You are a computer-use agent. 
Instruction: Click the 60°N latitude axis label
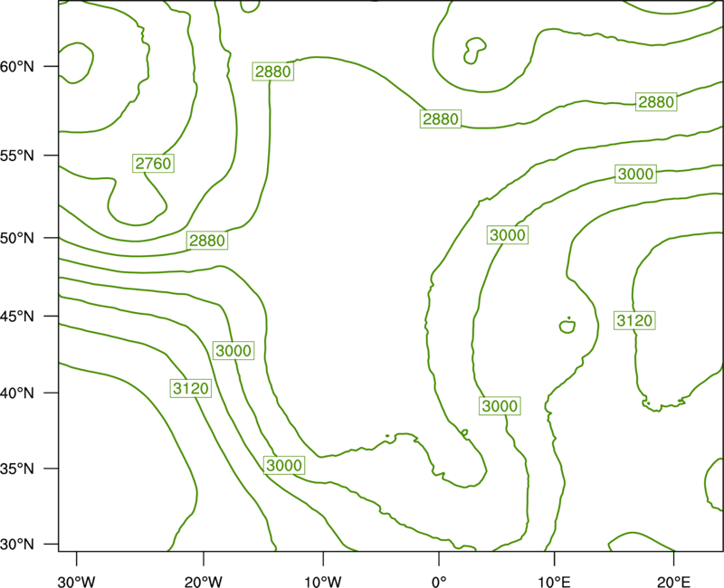(17, 66)
